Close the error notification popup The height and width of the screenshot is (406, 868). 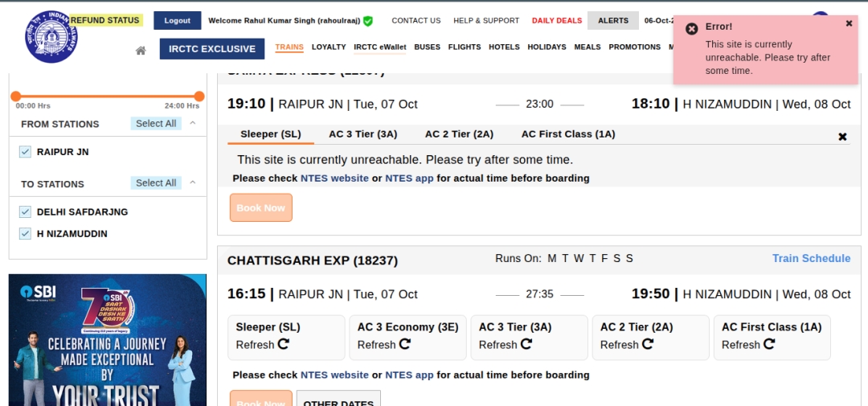pyautogui.click(x=849, y=24)
